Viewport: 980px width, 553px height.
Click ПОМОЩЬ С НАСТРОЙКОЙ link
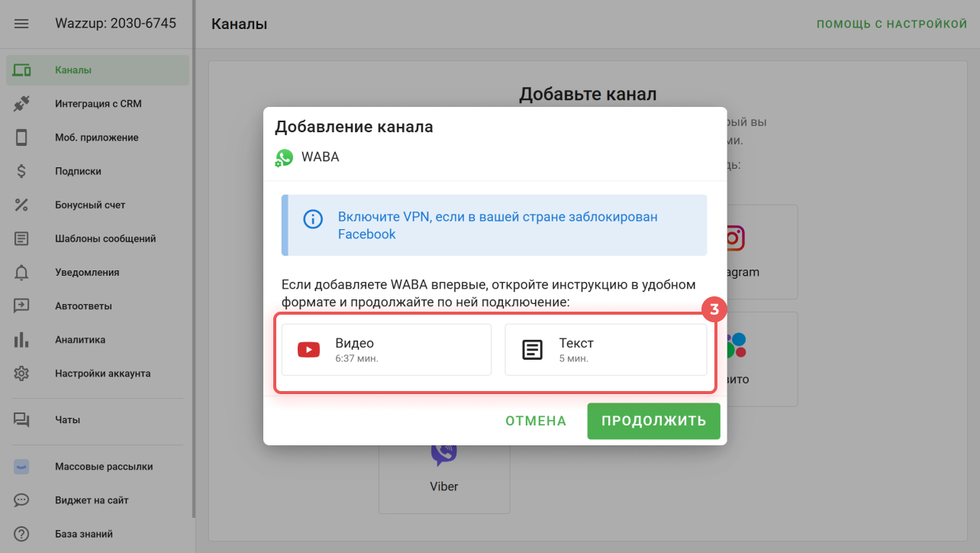point(891,24)
